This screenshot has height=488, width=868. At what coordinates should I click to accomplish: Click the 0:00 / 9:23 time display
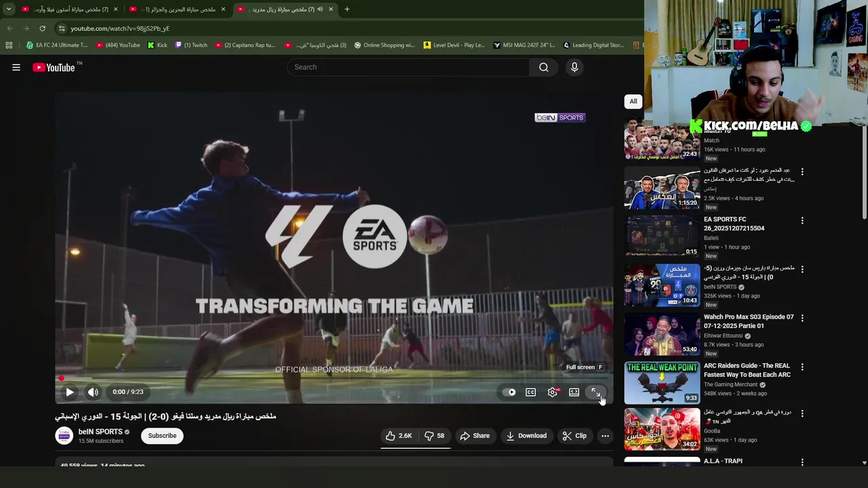pos(127,392)
